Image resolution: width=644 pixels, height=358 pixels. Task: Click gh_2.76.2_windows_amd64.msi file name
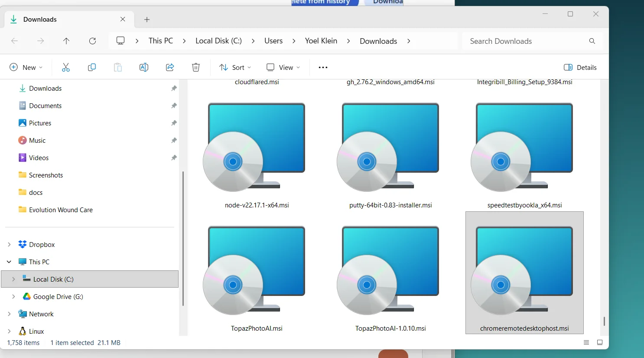point(390,82)
